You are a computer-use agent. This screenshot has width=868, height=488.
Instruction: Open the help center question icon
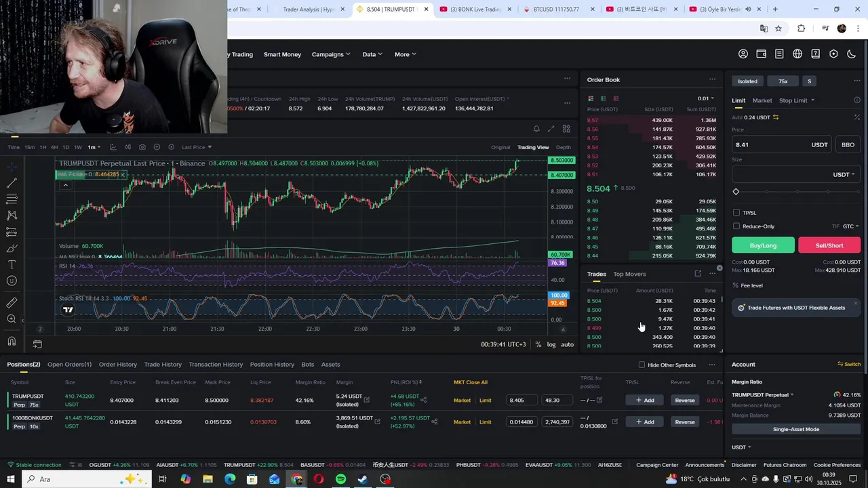[x=816, y=54]
